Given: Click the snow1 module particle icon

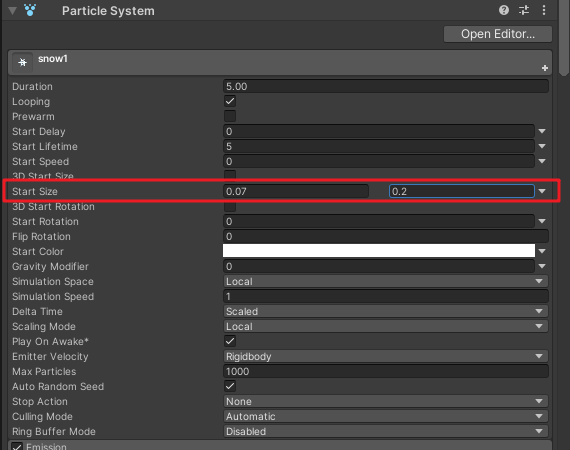Looking at the screenshot, I should 23,62.
